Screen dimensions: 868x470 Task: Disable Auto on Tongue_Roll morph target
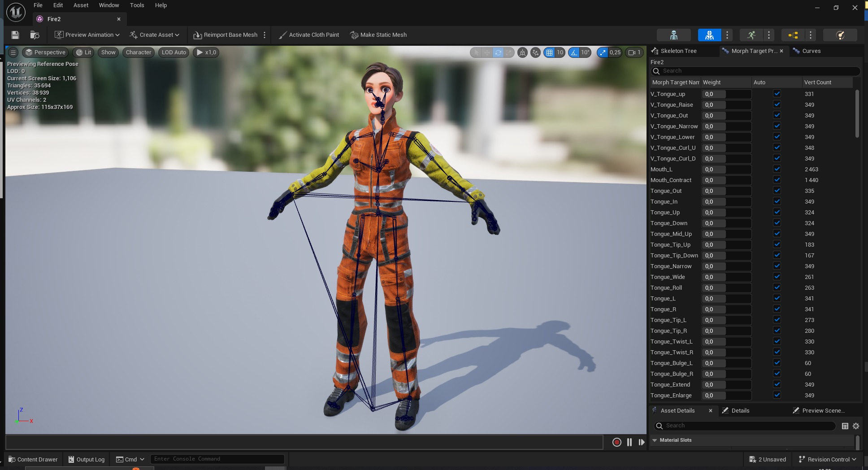777,287
